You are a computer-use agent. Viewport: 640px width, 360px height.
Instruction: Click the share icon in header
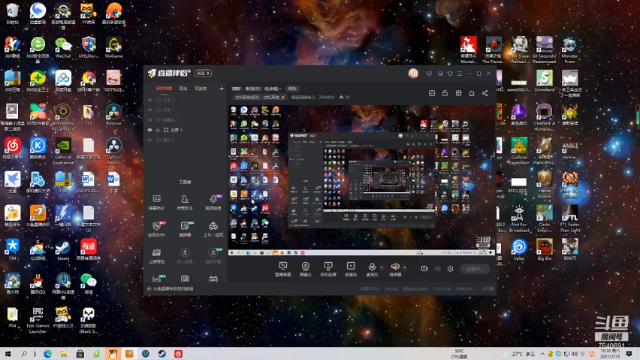(484, 93)
